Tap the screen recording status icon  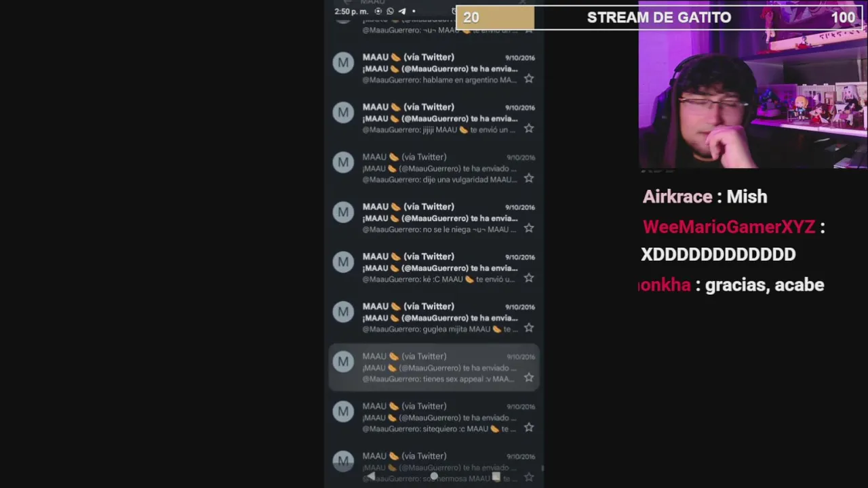click(x=378, y=12)
